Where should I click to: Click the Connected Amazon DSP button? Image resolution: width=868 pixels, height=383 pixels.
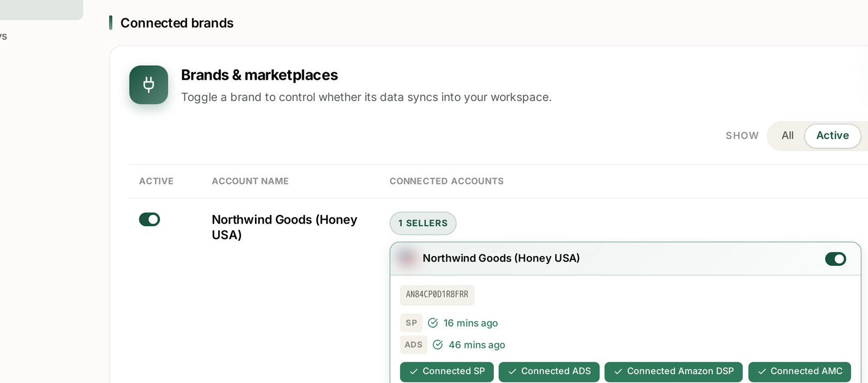point(674,372)
